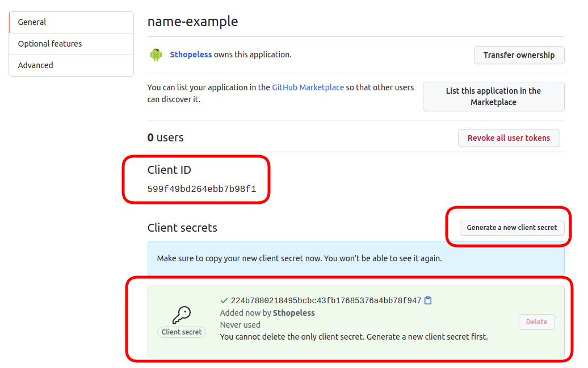Click the name-example application heading
Image resolution: width=588 pixels, height=368 pixels.
pos(193,22)
